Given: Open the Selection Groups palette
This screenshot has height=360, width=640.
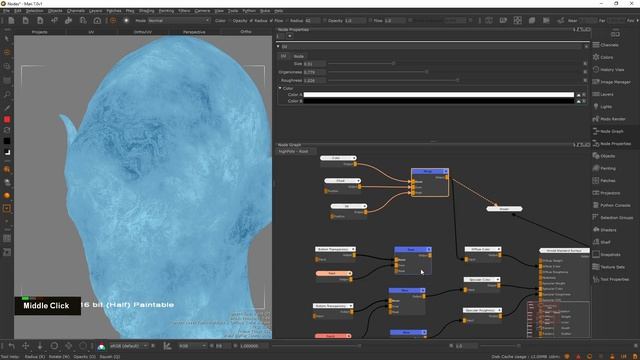Looking at the screenshot, I should tap(613, 218).
